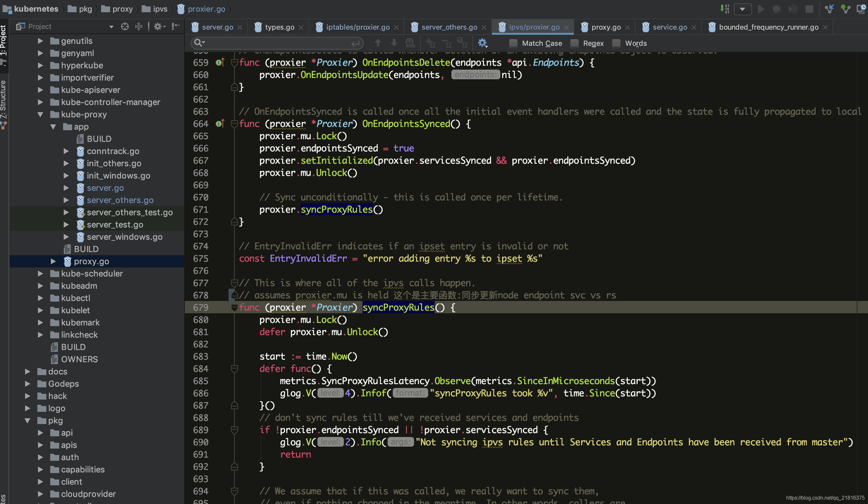
Task: Select server_others_test.go in tree
Action: (129, 212)
